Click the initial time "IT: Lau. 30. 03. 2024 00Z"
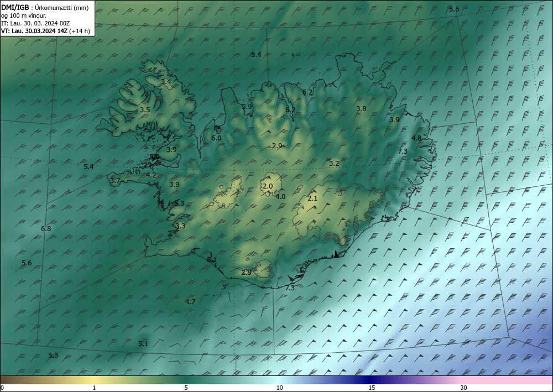Screen dimensions: 553x392 pyautogui.click(x=35, y=23)
